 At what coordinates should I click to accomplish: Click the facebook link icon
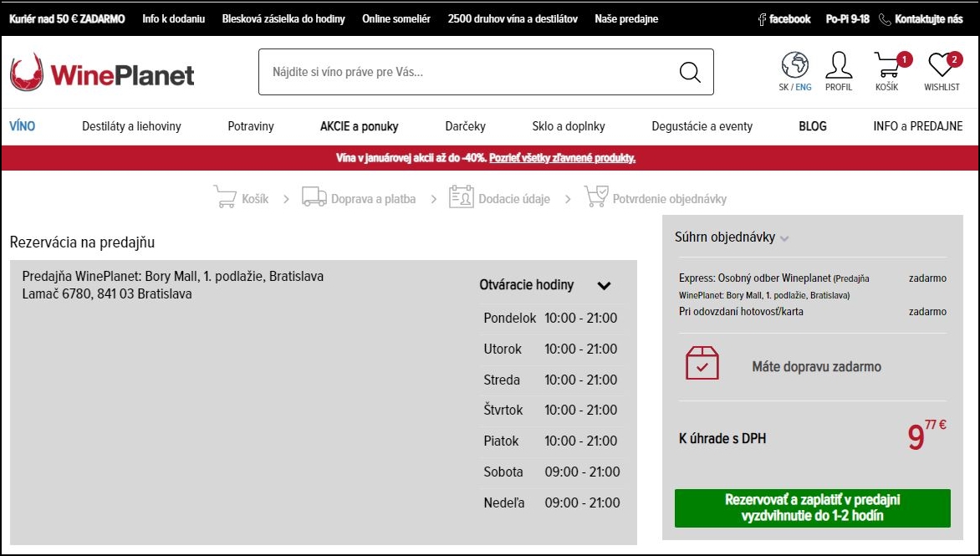(x=762, y=19)
